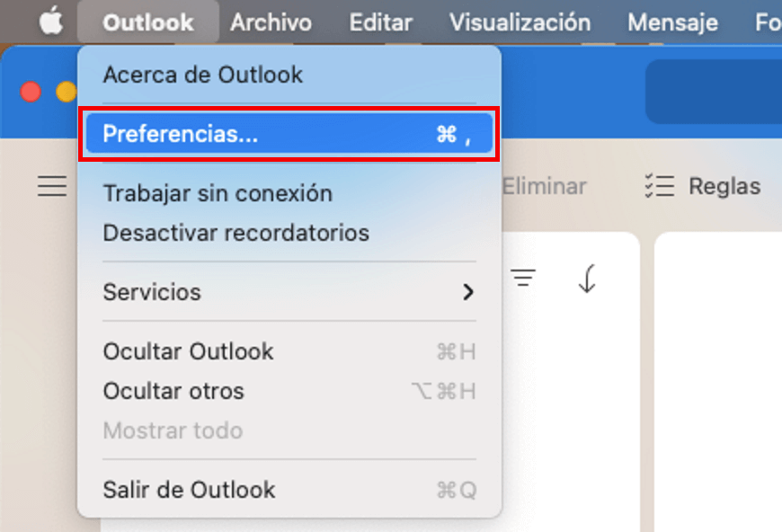Select Ocultar Outlook menu entry
The width and height of the screenshot is (782, 532).
pyautogui.click(x=289, y=351)
